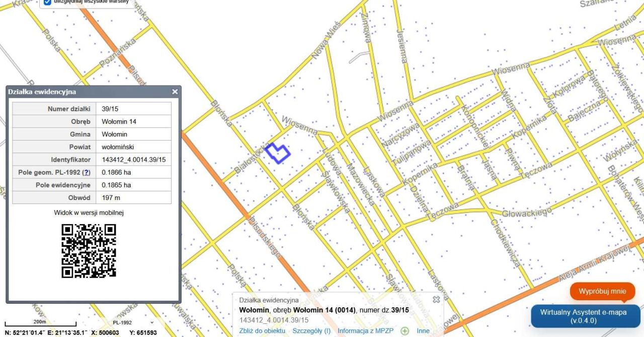Click the Gmina value 'Wołomin'
Viewport: 644px width, 337px height.
click(x=114, y=134)
